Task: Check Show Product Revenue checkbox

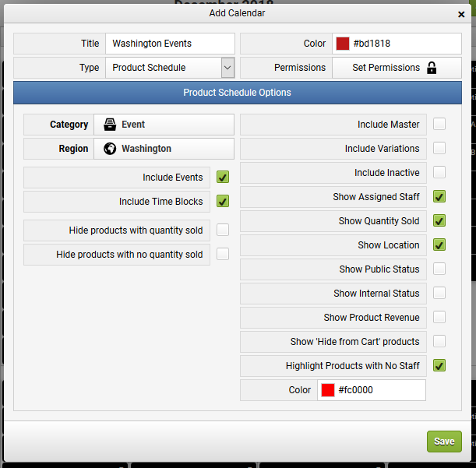Action: pyautogui.click(x=439, y=317)
